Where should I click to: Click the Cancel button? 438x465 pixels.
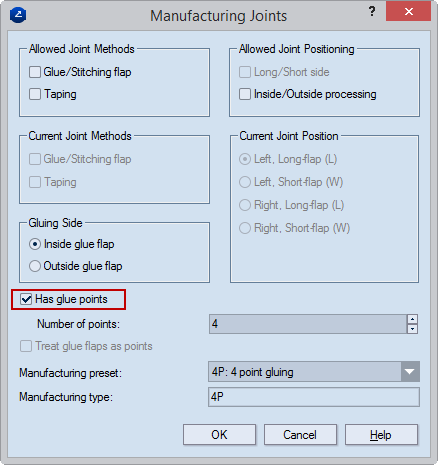tap(300, 435)
